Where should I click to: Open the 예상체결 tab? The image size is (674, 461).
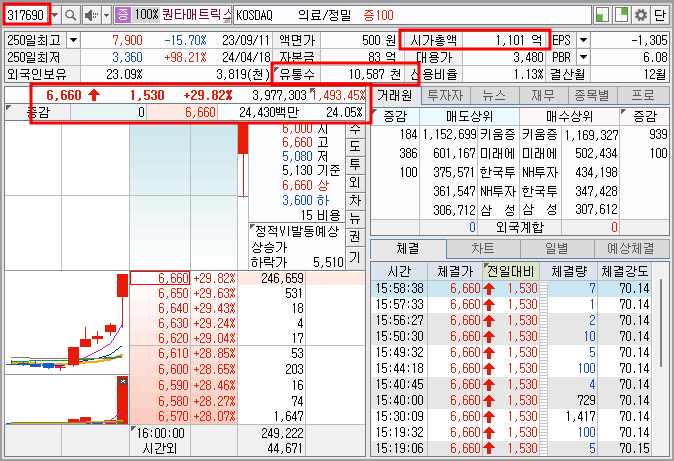pyautogui.click(x=631, y=249)
